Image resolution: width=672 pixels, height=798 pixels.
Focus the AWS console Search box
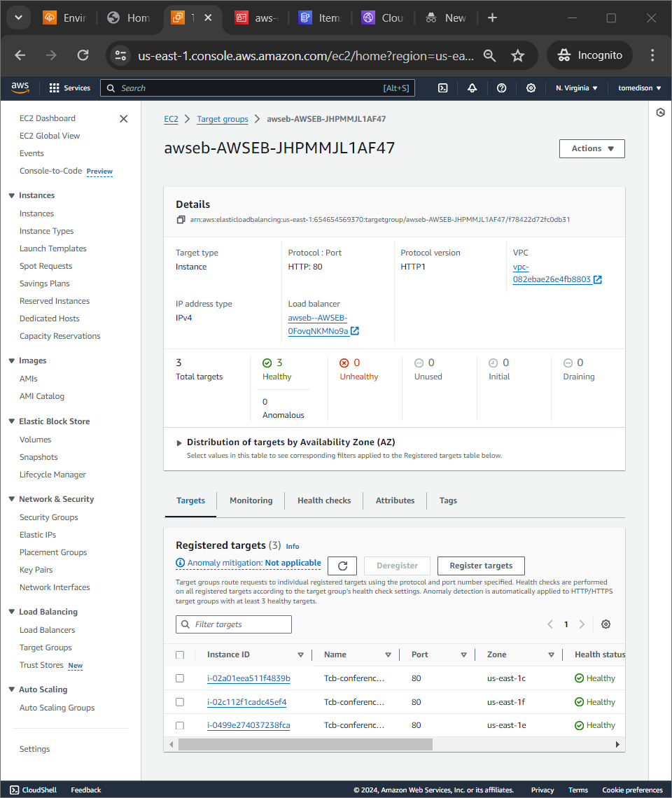pyautogui.click(x=258, y=88)
